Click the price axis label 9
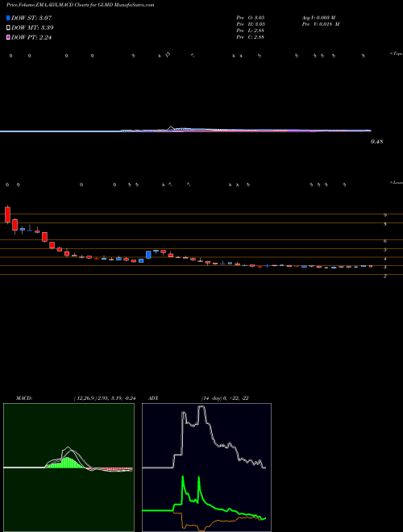Image resolution: width=403 pixels, height=532 pixels. tap(385, 215)
